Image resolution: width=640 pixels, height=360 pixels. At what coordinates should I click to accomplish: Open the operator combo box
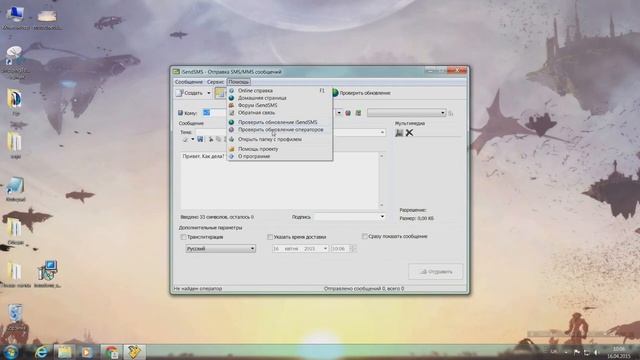(407, 113)
